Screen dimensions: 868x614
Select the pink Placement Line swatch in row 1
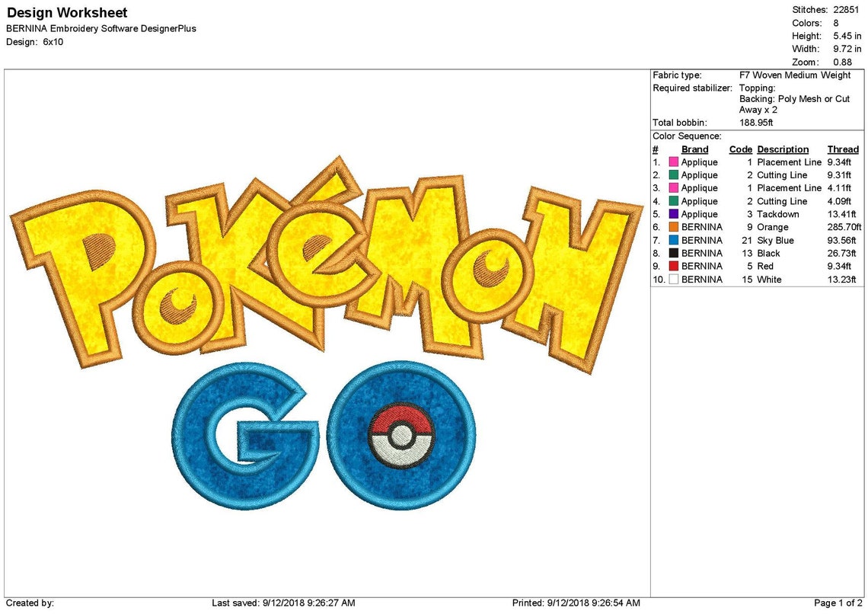pyautogui.click(x=673, y=162)
